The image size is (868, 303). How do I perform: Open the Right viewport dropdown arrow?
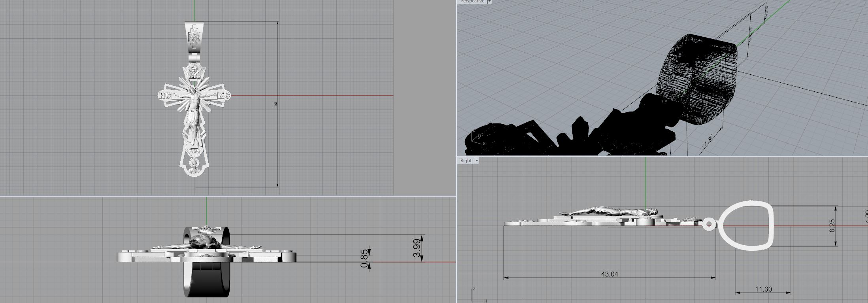click(476, 161)
